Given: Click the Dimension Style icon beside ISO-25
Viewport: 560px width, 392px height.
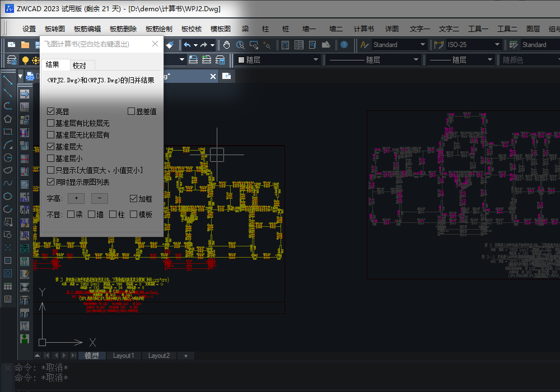Looking at the screenshot, I should [x=439, y=45].
